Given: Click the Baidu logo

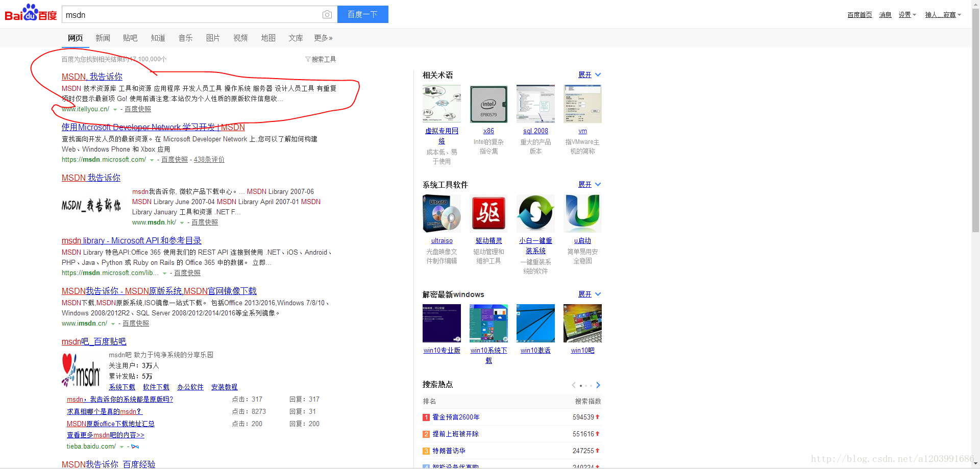Looking at the screenshot, I should click(x=29, y=14).
